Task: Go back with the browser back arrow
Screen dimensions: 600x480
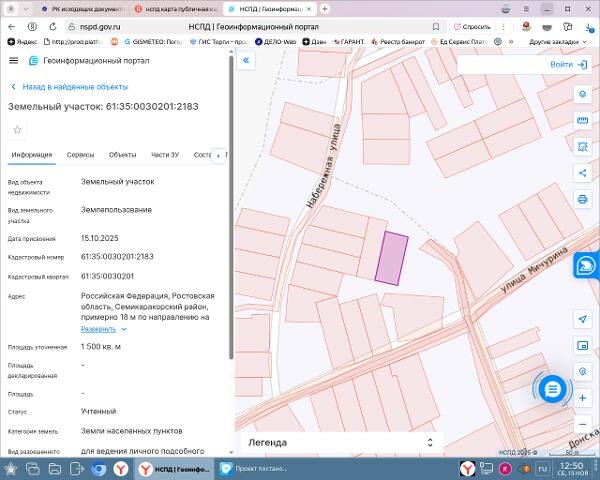Action: pyautogui.click(x=11, y=26)
